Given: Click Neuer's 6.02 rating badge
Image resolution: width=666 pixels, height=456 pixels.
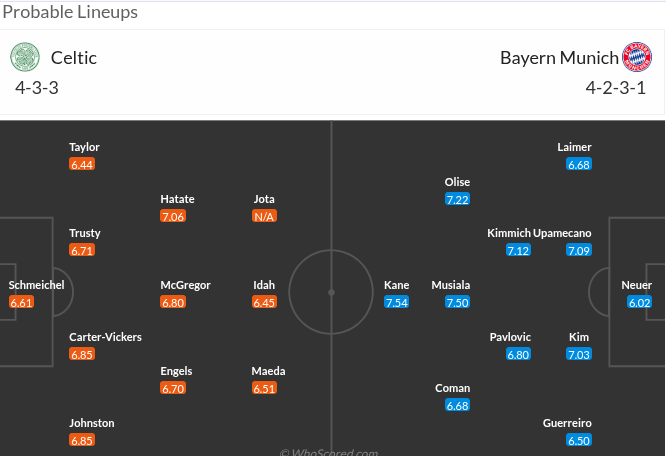Looking at the screenshot, I should [x=639, y=302].
